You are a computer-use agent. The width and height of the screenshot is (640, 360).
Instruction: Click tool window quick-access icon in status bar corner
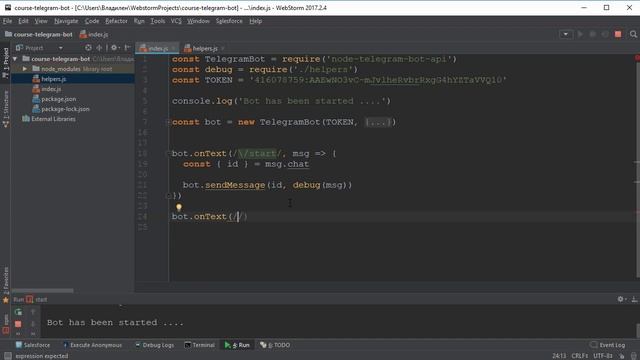pos(7,356)
